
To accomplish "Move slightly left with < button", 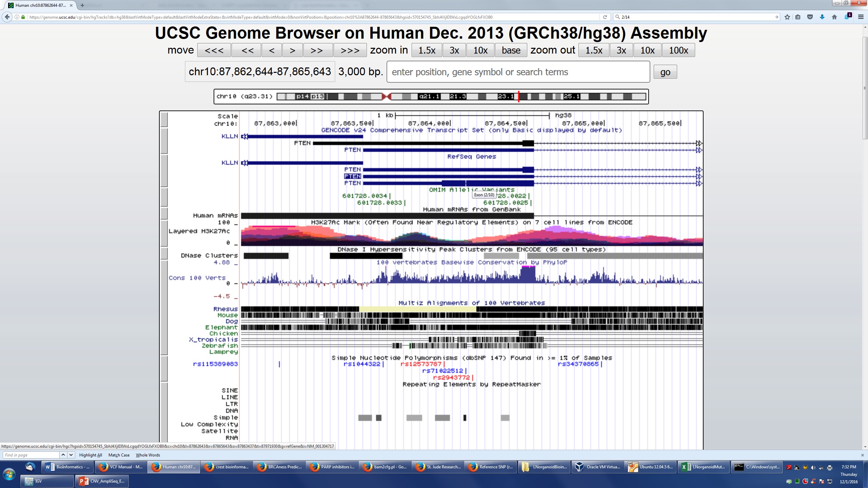I will coord(272,50).
